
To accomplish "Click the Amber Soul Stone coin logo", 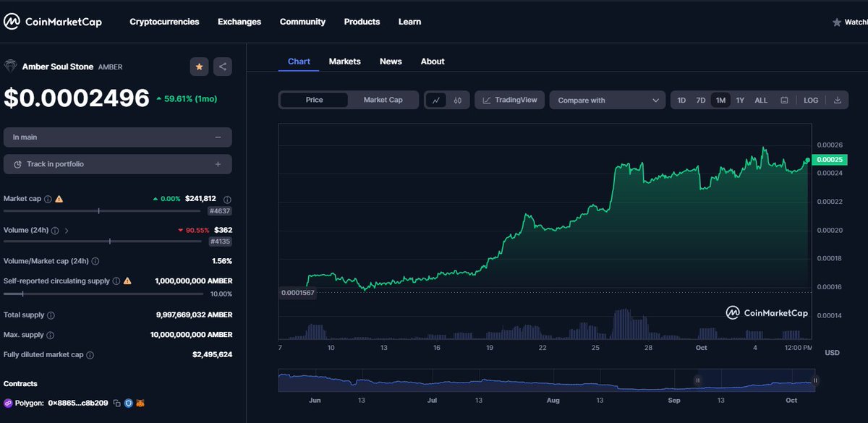I will tap(11, 67).
